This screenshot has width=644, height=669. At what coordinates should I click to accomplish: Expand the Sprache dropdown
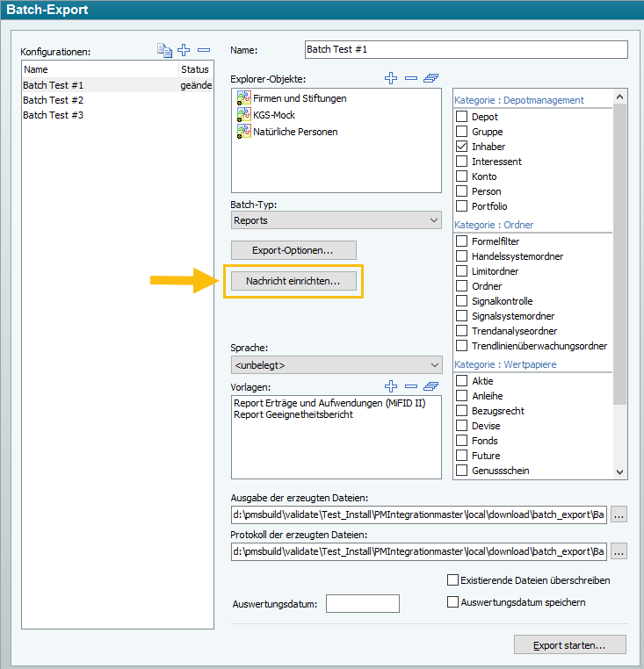coord(336,364)
